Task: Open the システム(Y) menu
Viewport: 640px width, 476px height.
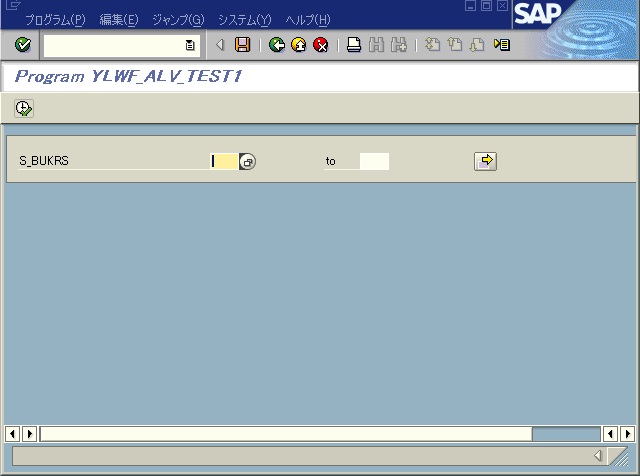Action: [x=244, y=20]
